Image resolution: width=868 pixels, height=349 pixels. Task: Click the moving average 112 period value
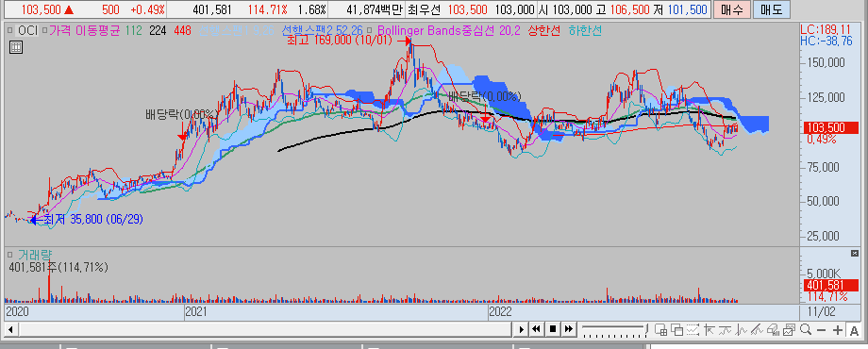pos(133,30)
